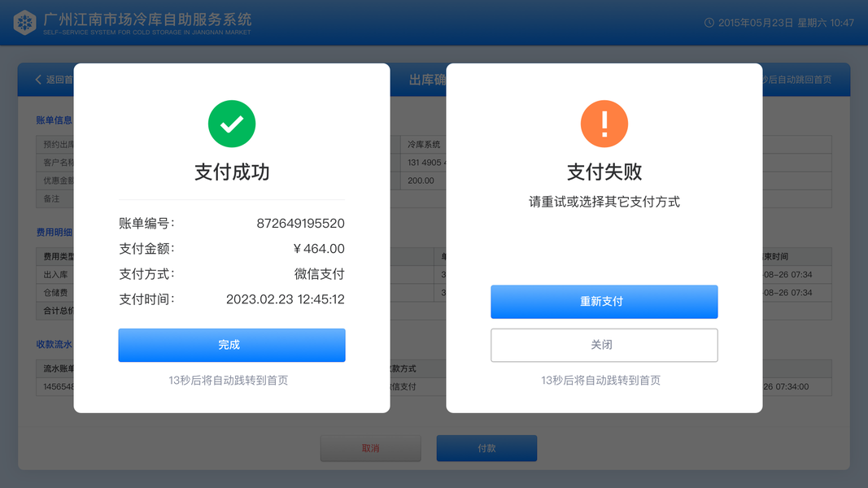The width and height of the screenshot is (868, 488).
Task: Click the payment time 2023.02.23 12:45:12
Action: (x=285, y=299)
